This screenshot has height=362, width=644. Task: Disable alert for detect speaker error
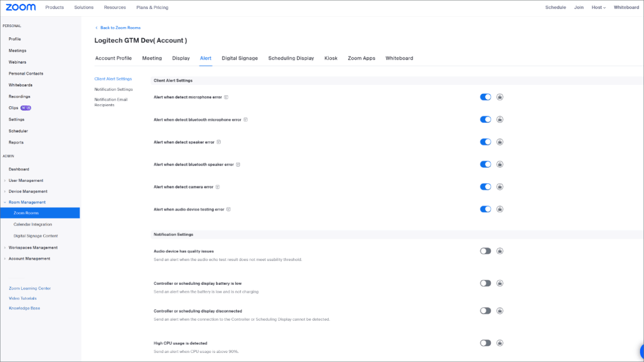(485, 142)
